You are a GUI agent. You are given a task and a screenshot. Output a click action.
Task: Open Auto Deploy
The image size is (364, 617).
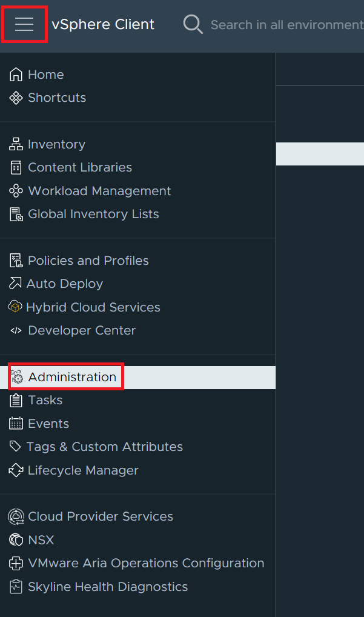(x=65, y=283)
